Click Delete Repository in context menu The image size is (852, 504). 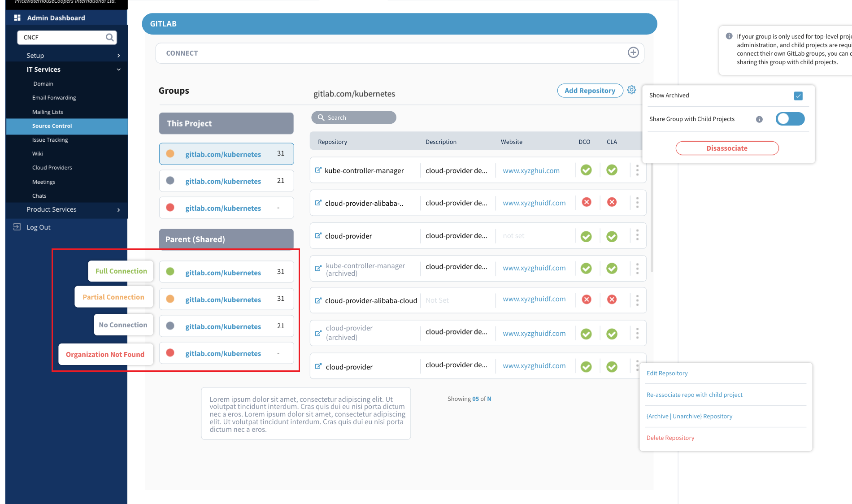coord(670,438)
